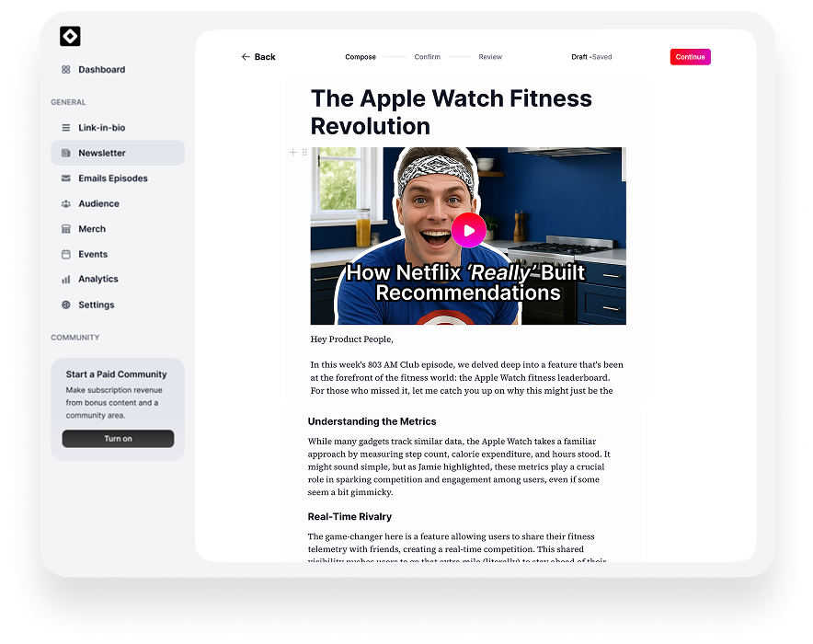This screenshot has height=644, width=813.
Task: Click the Continue button
Action: point(690,57)
